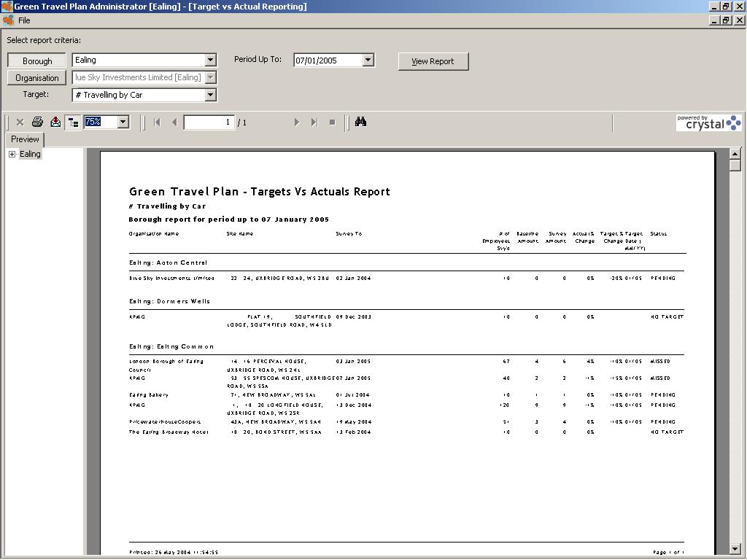The image size is (747, 560).
Task: Click the 'Ealing: Ealing Common' group heading
Action: click(171, 346)
